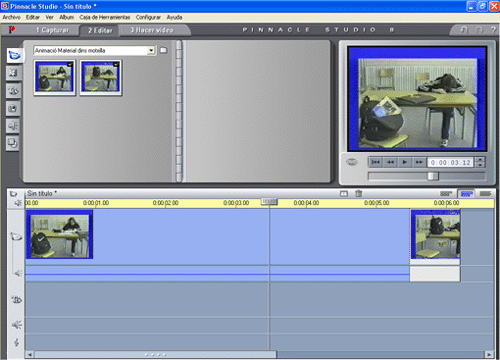Lock the title overlay track icon
Image resolution: width=500 pixels, height=360 pixels.
(x=17, y=299)
